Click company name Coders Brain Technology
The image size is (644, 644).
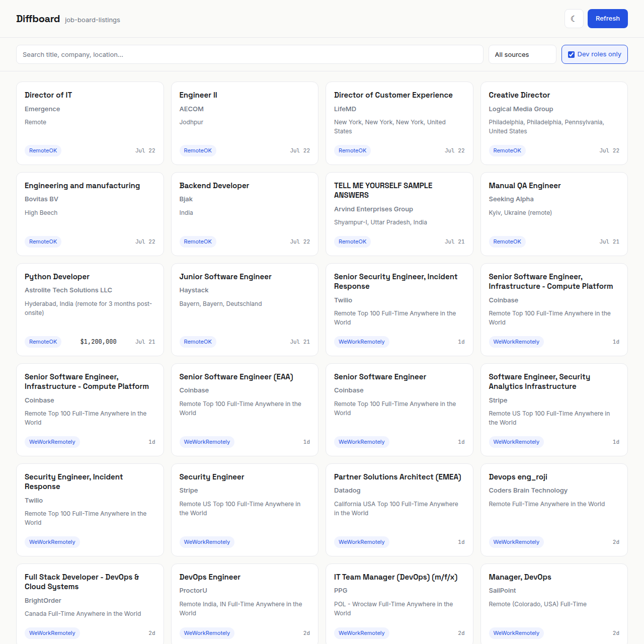(x=528, y=491)
